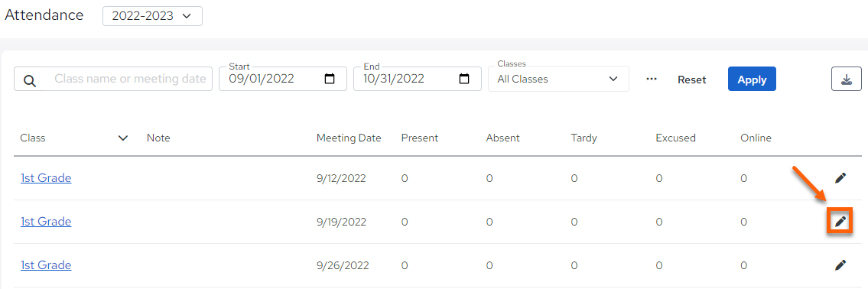Toggle the Class column sort chevron
The image size is (868, 289).
(123, 138)
